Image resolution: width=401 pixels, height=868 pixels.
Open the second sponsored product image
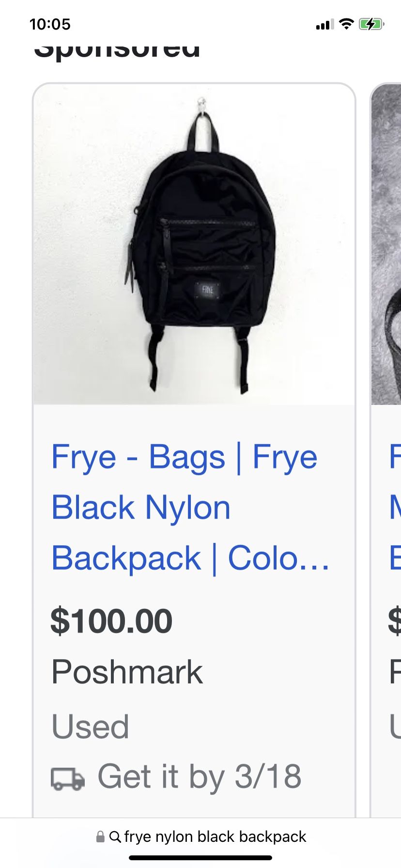[386, 245]
